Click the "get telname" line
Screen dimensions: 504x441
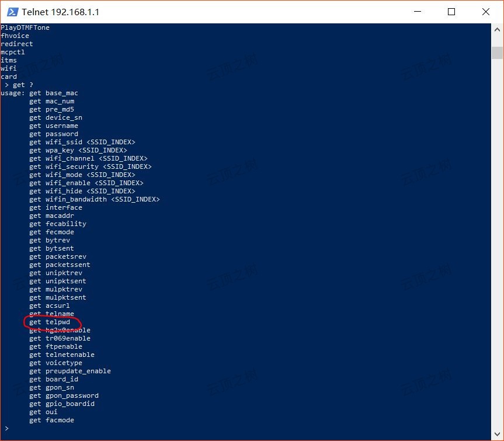51,314
